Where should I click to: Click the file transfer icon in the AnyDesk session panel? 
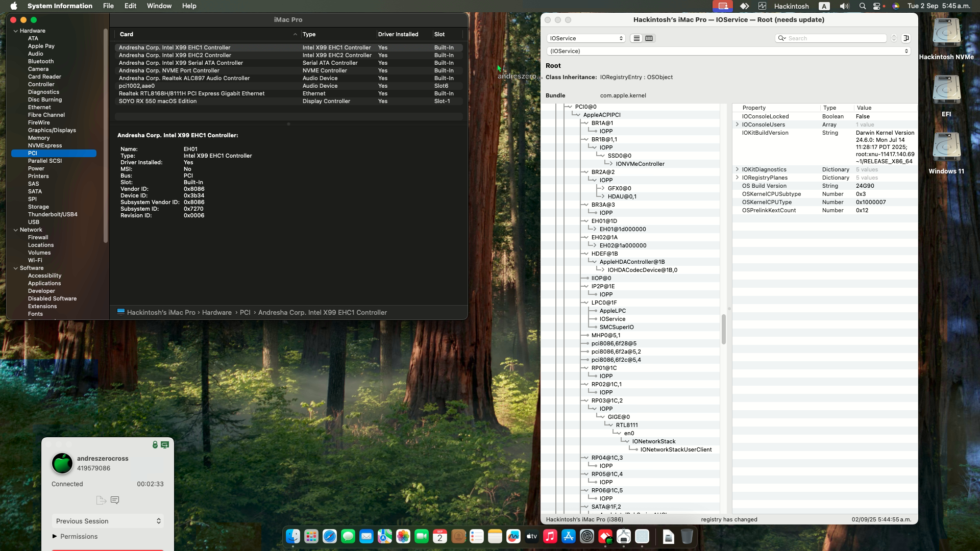[x=101, y=500]
